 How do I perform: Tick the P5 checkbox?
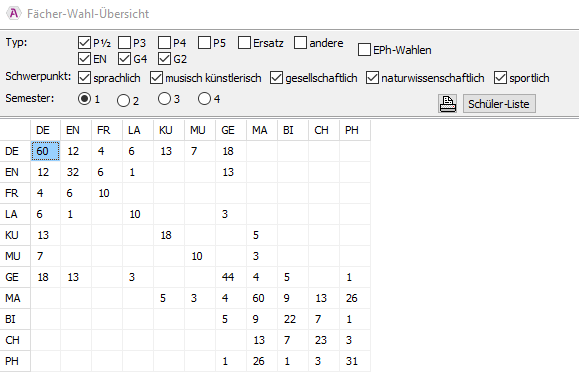tap(204, 43)
